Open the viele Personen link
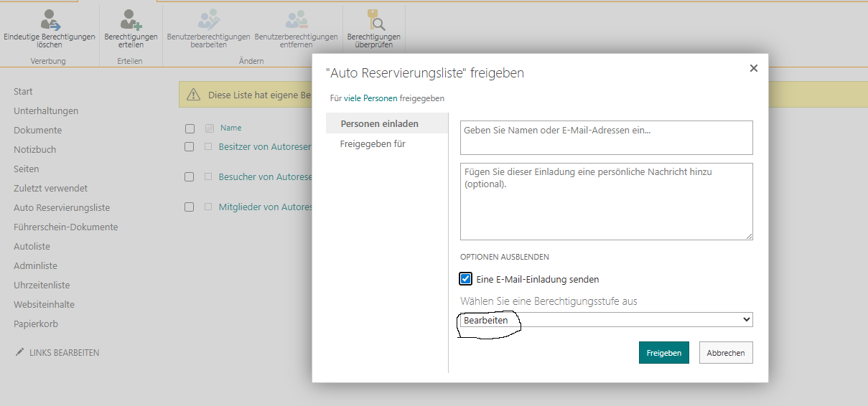This screenshot has height=406, width=868. [x=370, y=98]
